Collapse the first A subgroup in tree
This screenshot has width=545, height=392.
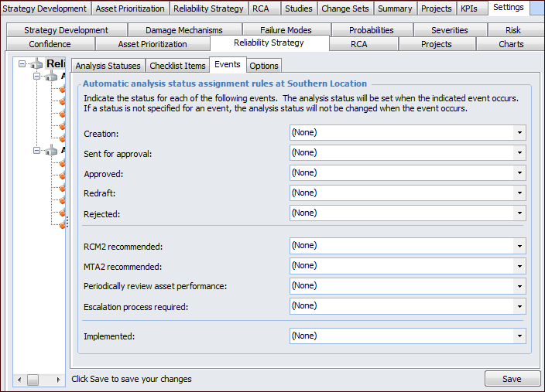point(36,77)
